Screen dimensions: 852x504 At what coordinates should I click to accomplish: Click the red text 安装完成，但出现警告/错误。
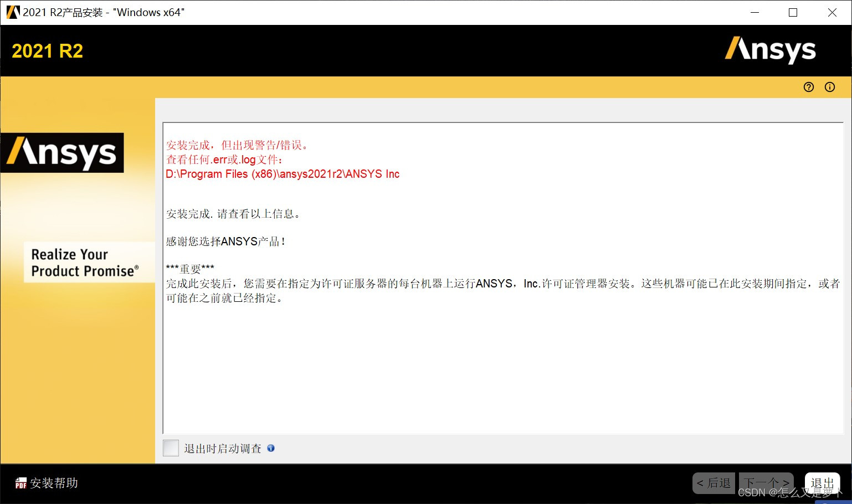[237, 145]
